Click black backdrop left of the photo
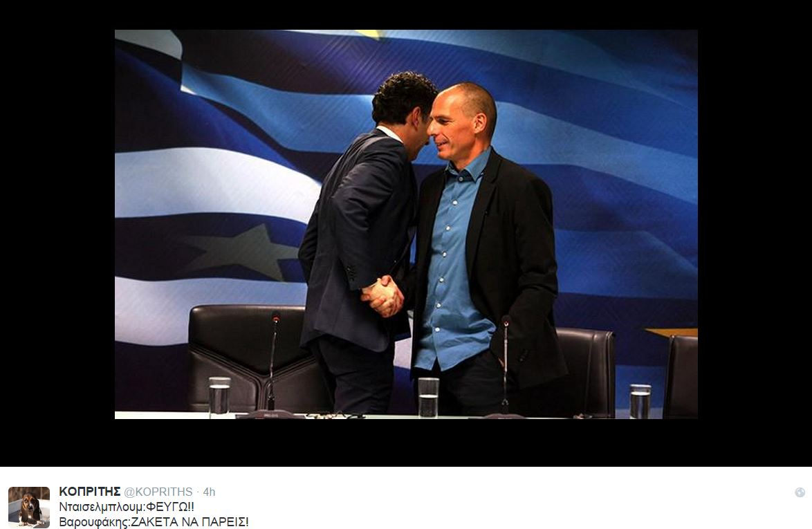This screenshot has height=529, width=812. (57, 233)
